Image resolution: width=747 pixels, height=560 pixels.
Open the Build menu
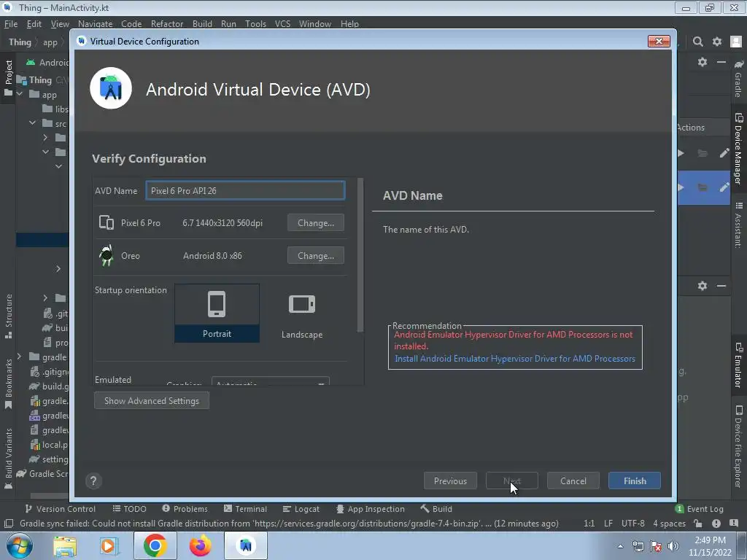(202, 24)
